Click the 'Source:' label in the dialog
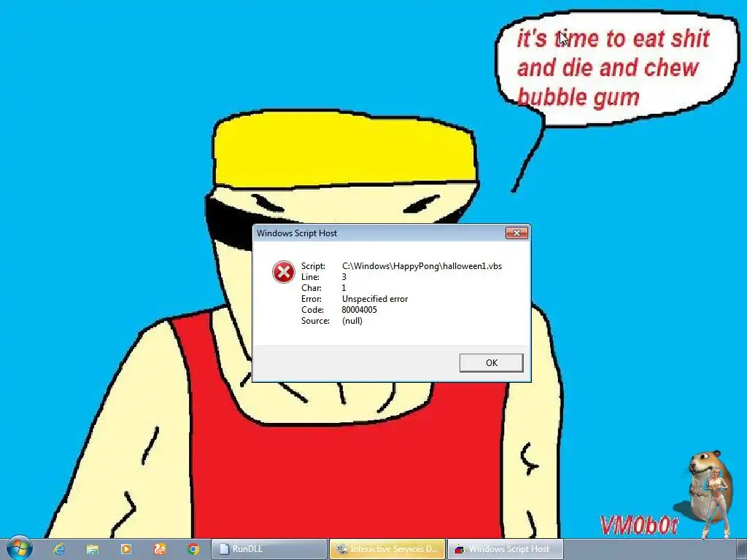The image size is (747, 560). (x=315, y=321)
